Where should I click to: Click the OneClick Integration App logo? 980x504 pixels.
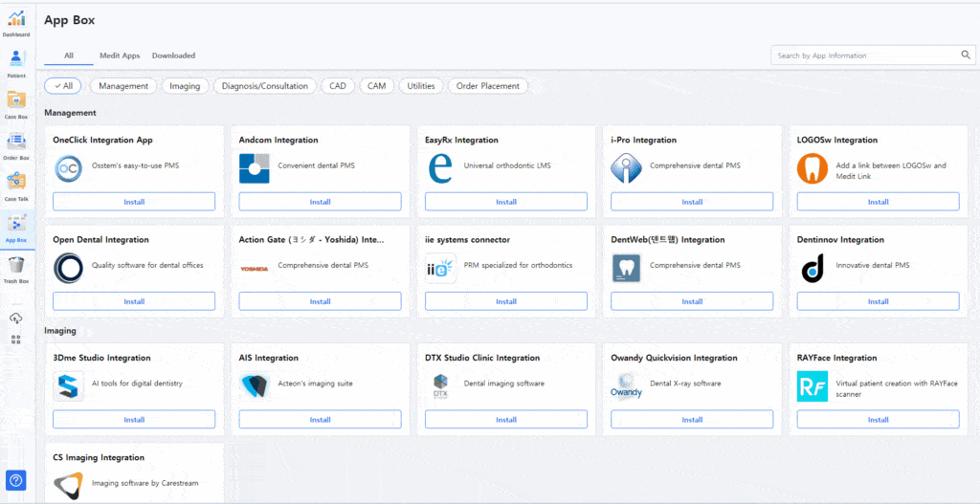point(68,169)
